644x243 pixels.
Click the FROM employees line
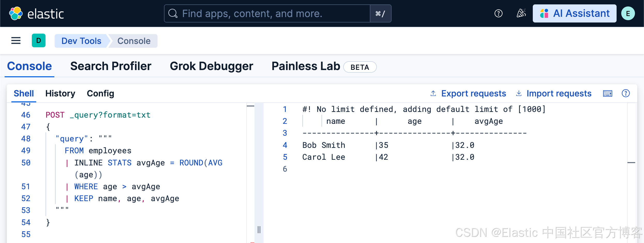[x=98, y=150]
